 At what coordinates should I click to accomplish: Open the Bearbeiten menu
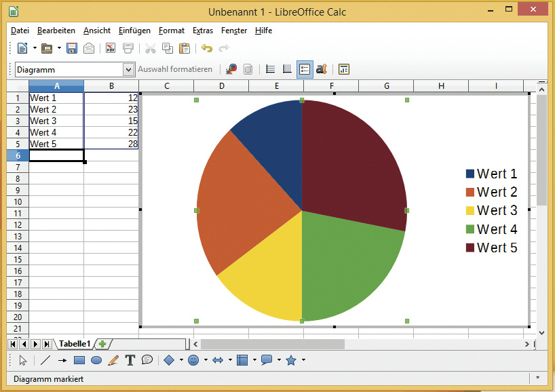(x=56, y=31)
